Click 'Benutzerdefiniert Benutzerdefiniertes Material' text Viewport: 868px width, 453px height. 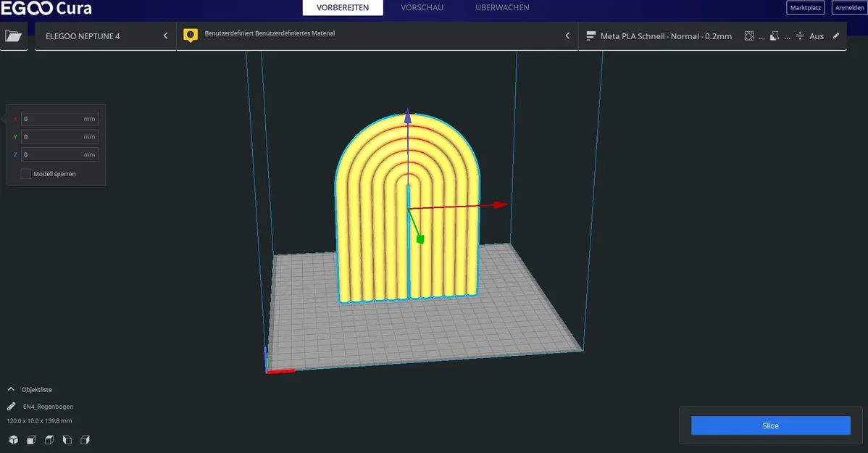[x=270, y=33]
